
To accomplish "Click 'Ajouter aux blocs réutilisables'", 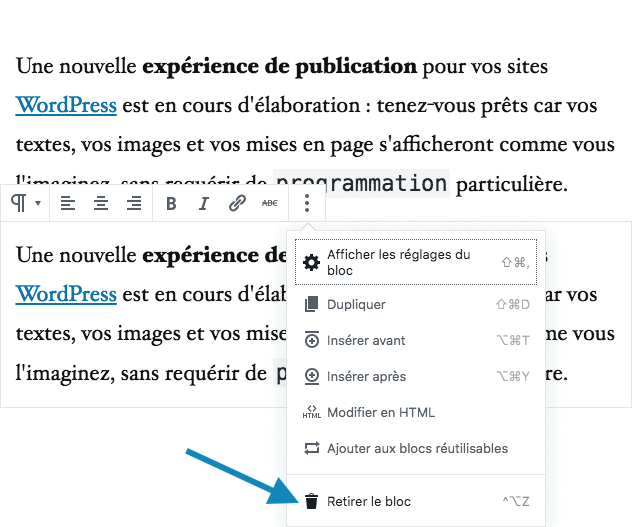I will pyautogui.click(x=417, y=448).
